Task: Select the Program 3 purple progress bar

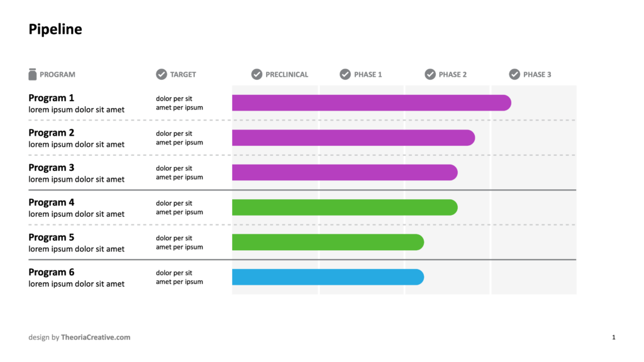Action: click(x=345, y=172)
